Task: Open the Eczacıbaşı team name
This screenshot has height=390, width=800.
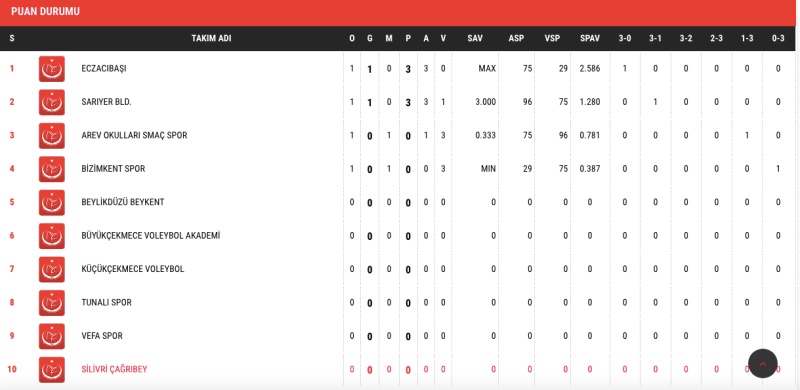Action: coord(104,68)
